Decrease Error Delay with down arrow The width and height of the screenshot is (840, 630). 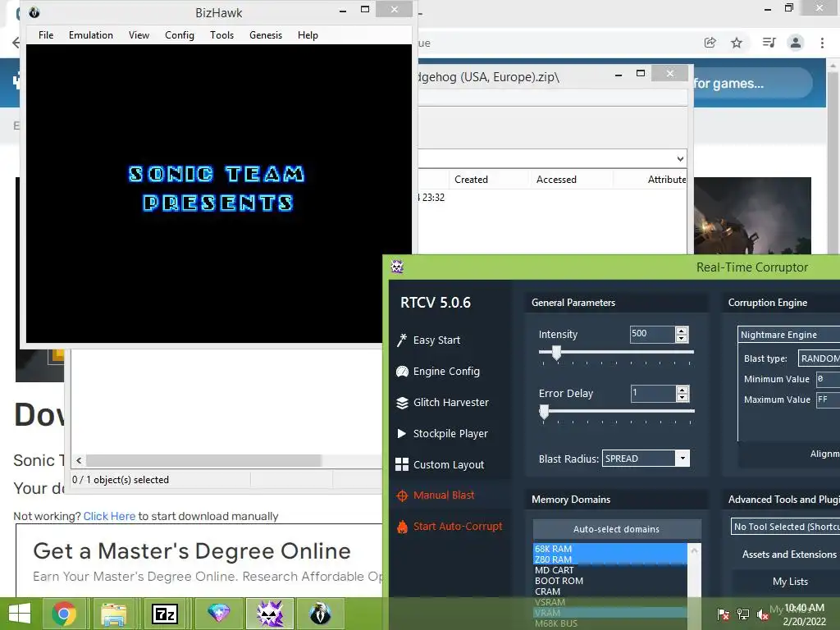tap(682, 398)
